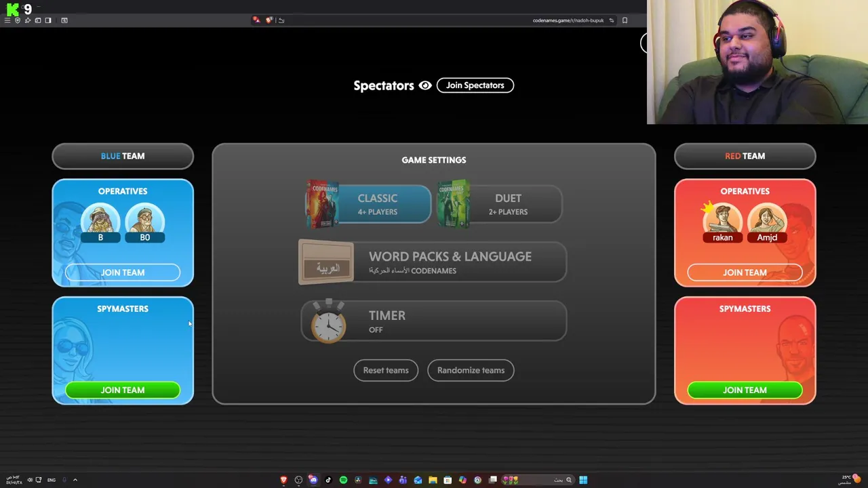Click the stopwatch timer icon
Viewport: 868px width, 488px height.
328,322
